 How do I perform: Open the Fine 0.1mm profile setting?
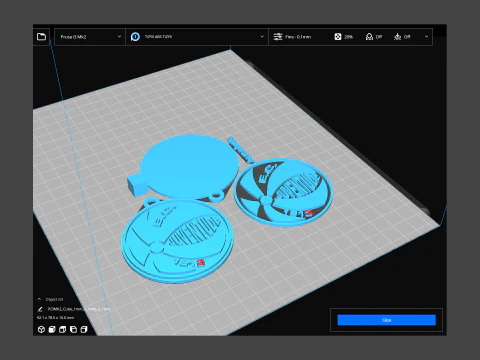pos(298,37)
